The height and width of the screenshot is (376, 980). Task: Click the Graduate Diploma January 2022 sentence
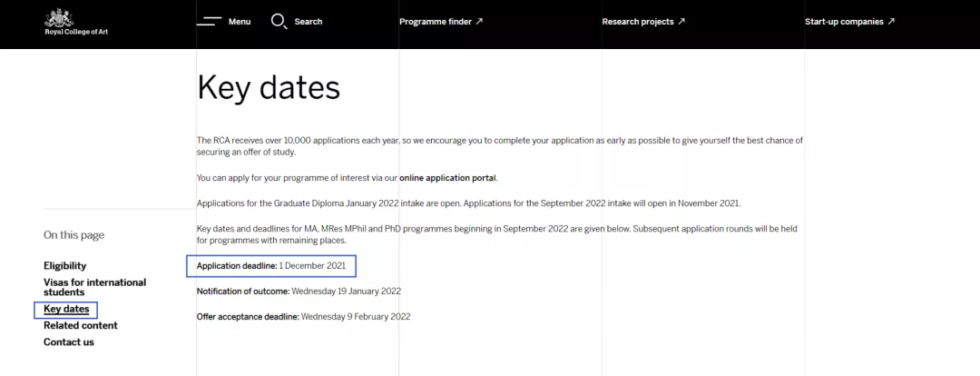click(x=330, y=203)
